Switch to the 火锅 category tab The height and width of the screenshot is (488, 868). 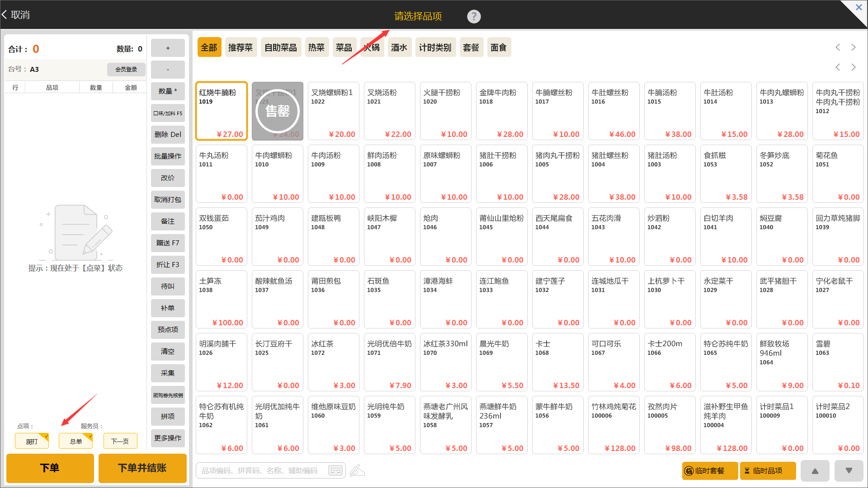click(372, 47)
